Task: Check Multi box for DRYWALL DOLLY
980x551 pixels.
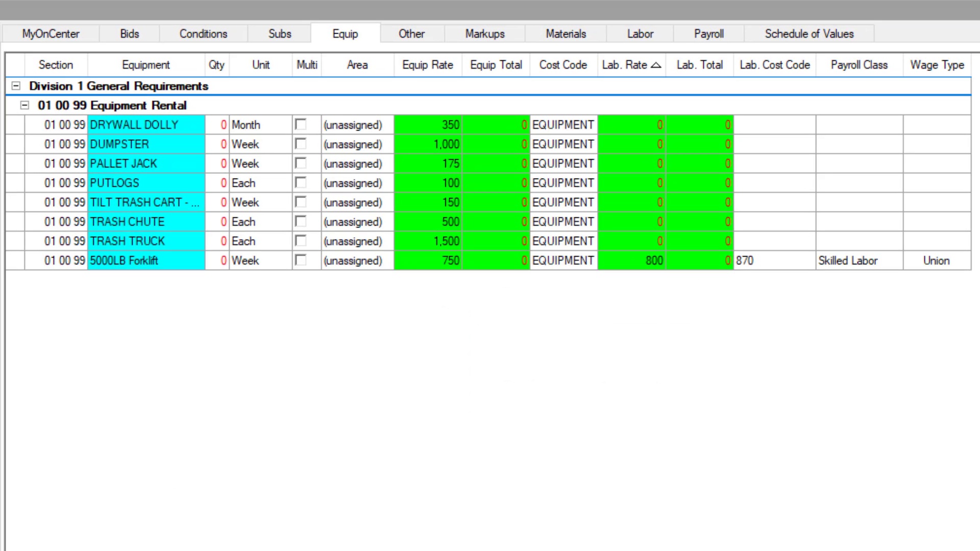Action: click(301, 124)
